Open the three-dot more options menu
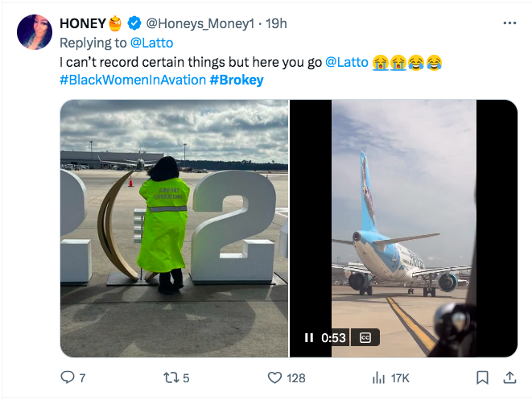Screen dimensions: 532x400 509,23
